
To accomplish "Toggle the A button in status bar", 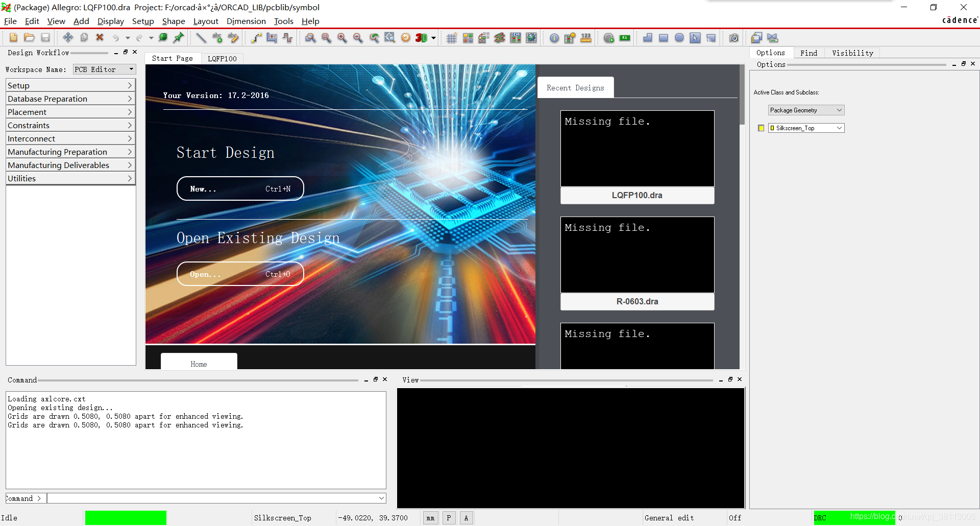I will [x=466, y=518].
